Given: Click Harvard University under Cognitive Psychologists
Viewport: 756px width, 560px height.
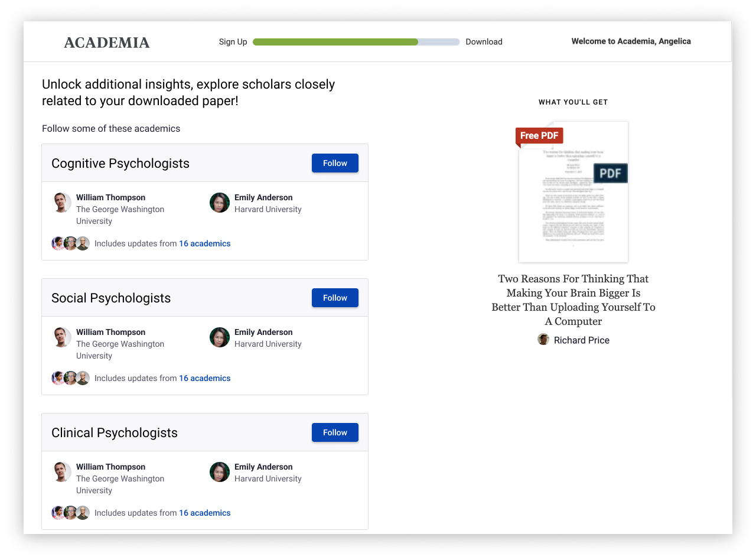Looking at the screenshot, I should [x=268, y=209].
